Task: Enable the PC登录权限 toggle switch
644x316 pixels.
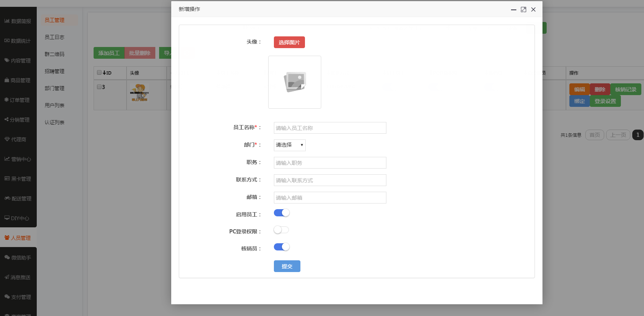Action: pyautogui.click(x=281, y=230)
